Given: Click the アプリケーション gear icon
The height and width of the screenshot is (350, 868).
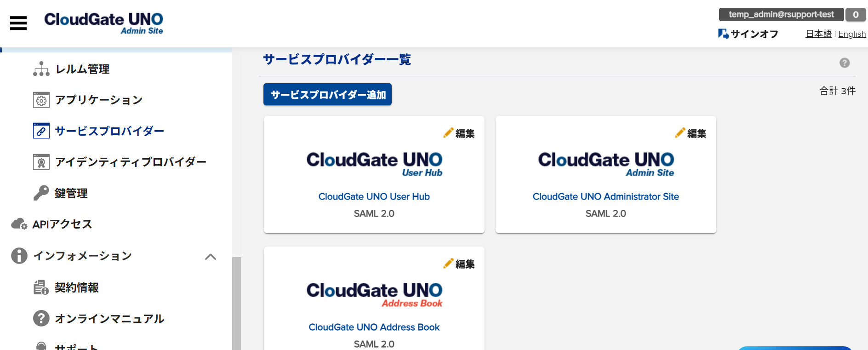Looking at the screenshot, I should 41,100.
